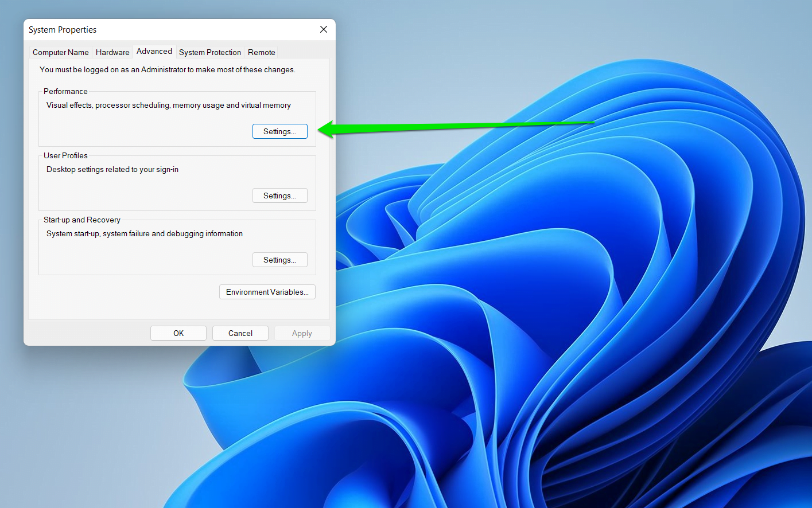Select the Advanced tab

(x=154, y=52)
